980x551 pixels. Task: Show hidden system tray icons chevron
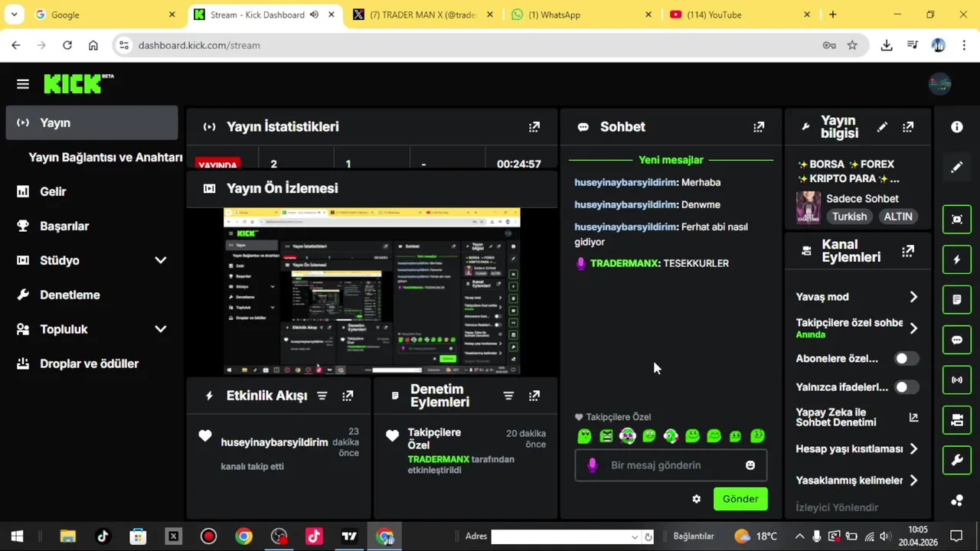click(x=799, y=536)
